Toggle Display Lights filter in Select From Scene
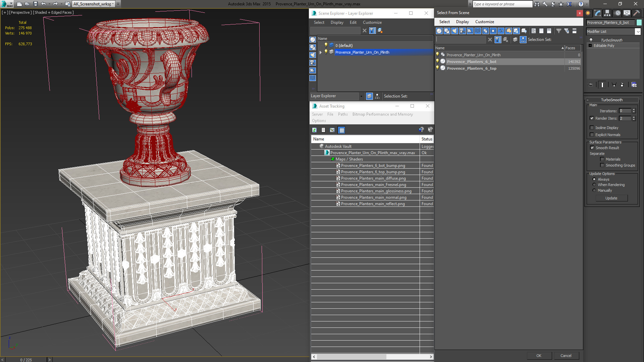644x362 pixels. point(454,31)
